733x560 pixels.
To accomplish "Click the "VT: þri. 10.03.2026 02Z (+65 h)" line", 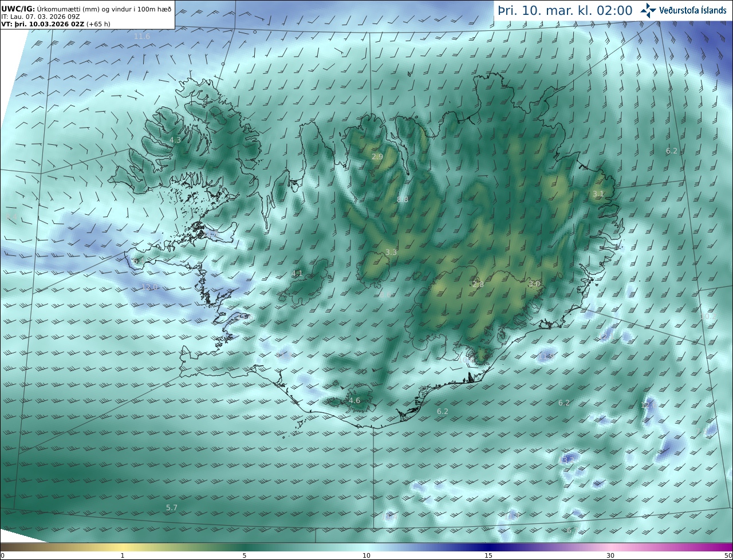I will [56, 24].
